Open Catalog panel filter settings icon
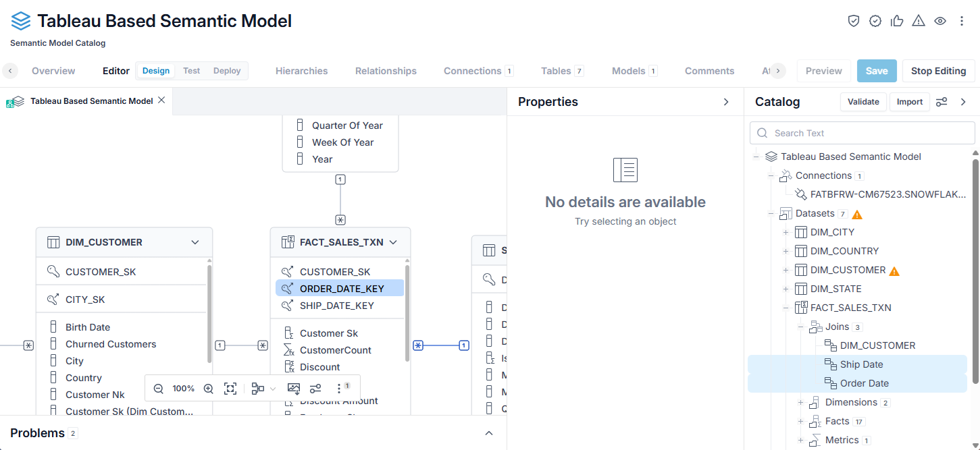The image size is (980, 450). tap(942, 102)
